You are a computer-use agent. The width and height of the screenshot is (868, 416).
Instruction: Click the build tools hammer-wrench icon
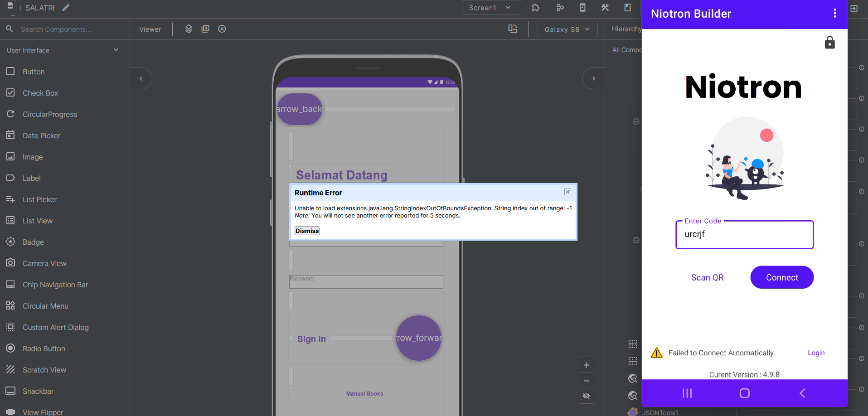tap(605, 8)
